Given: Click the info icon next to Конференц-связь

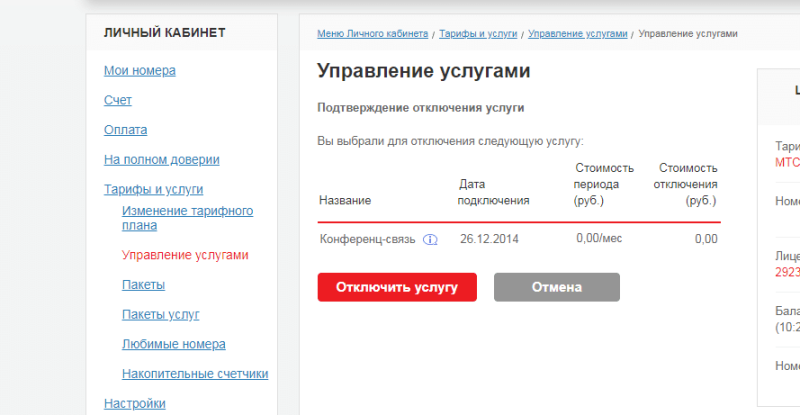Looking at the screenshot, I should pos(430,240).
